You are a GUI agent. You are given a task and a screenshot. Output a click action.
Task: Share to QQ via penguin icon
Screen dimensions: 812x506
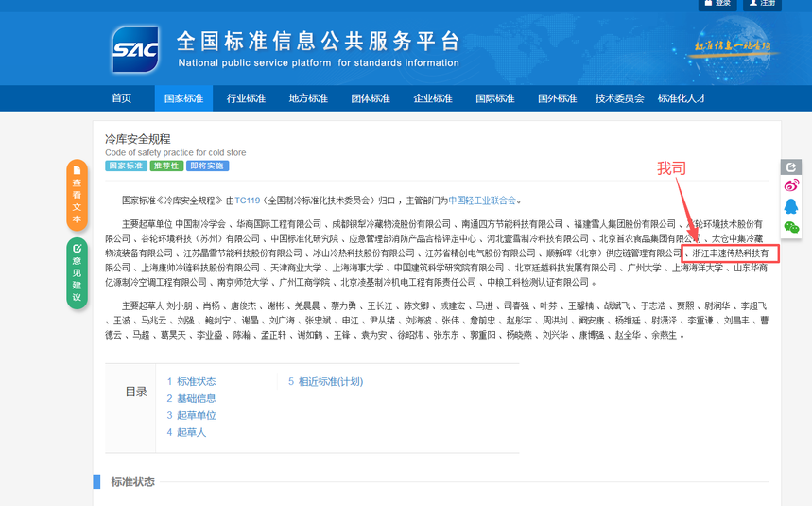[x=791, y=206]
